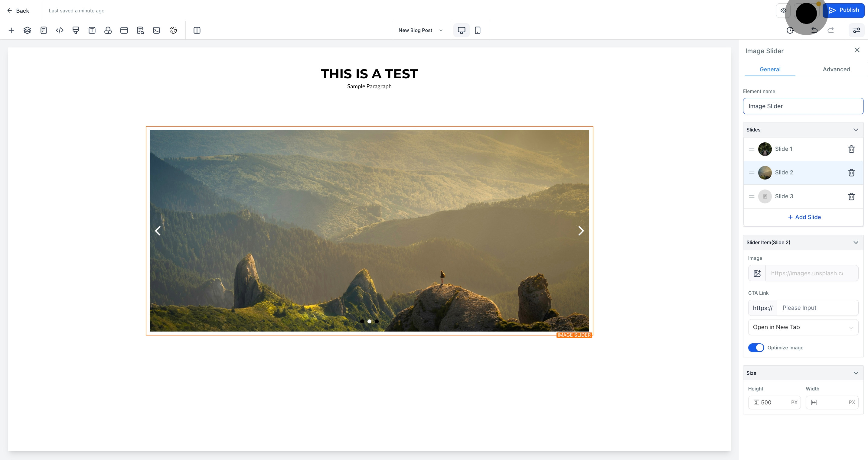Switch to desktop device view
Image resolution: width=868 pixels, height=460 pixels.
(461, 30)
